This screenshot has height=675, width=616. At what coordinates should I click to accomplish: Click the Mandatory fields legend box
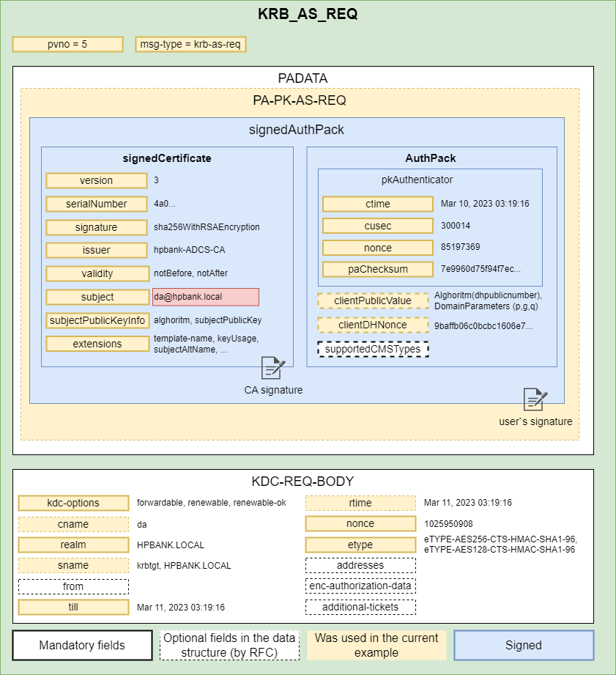pyautogui.click(x=82, y=646)
